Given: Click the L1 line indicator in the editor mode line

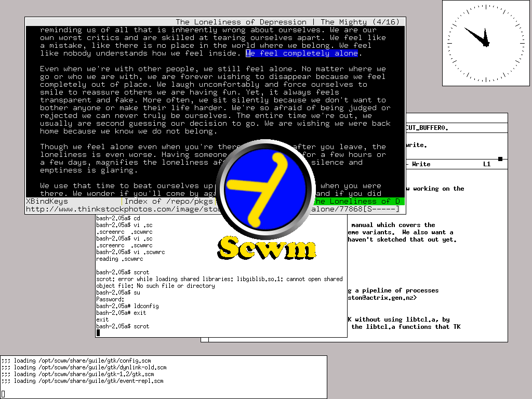Looking at the screenshot, I should (x=487, y=164).
